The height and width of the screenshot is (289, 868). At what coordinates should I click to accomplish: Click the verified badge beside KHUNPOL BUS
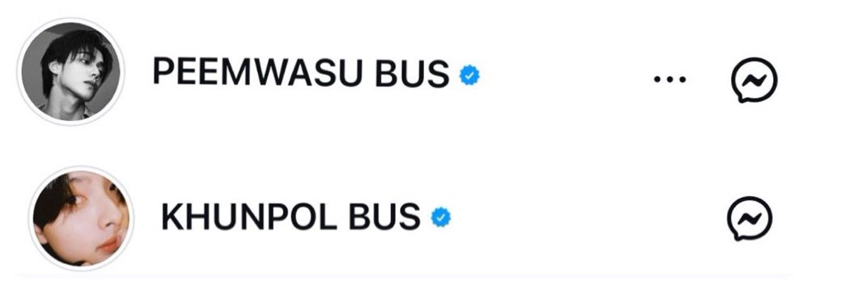coord(441,217)
